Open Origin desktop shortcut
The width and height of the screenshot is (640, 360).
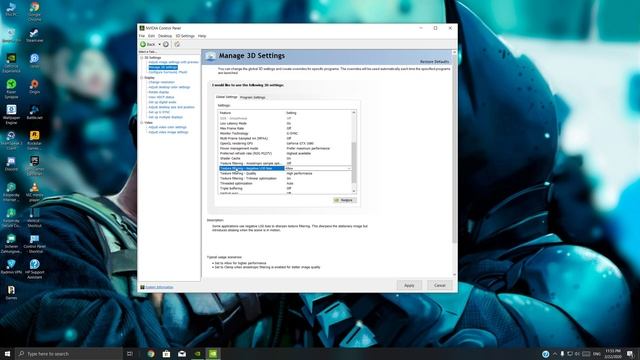(35, 87)
